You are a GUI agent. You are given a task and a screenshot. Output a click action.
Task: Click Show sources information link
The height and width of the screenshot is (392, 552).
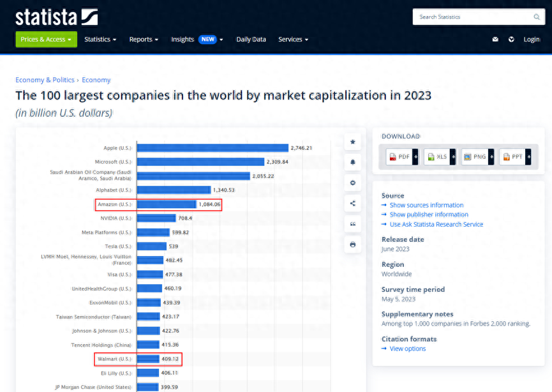point(426,205)
